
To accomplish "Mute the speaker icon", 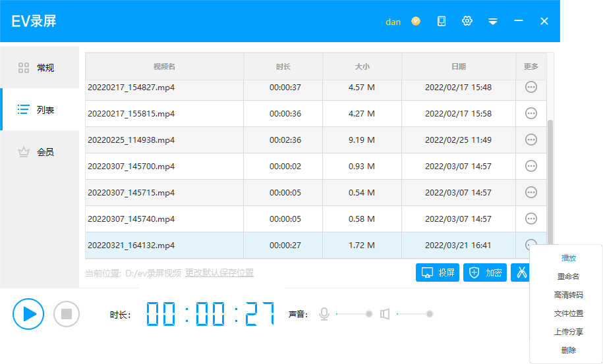I will coord(385,314).
